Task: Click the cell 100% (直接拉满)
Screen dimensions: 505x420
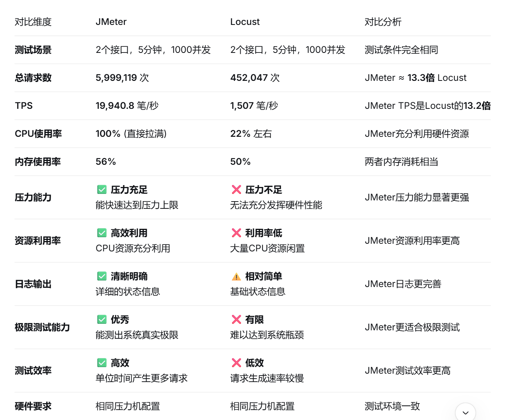Action: click(131, 134)
